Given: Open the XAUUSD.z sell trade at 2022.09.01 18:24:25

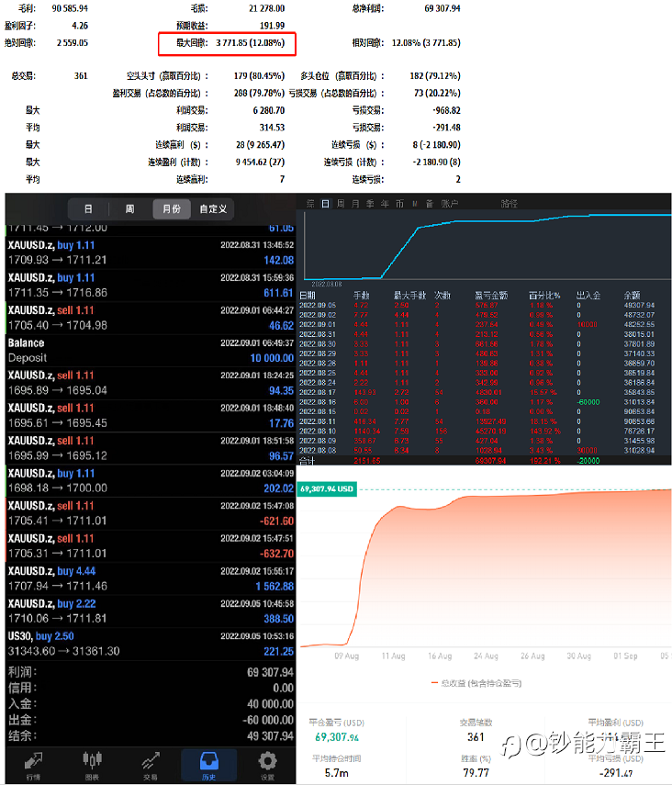Looking at the screenshot, I should [151, 383].
